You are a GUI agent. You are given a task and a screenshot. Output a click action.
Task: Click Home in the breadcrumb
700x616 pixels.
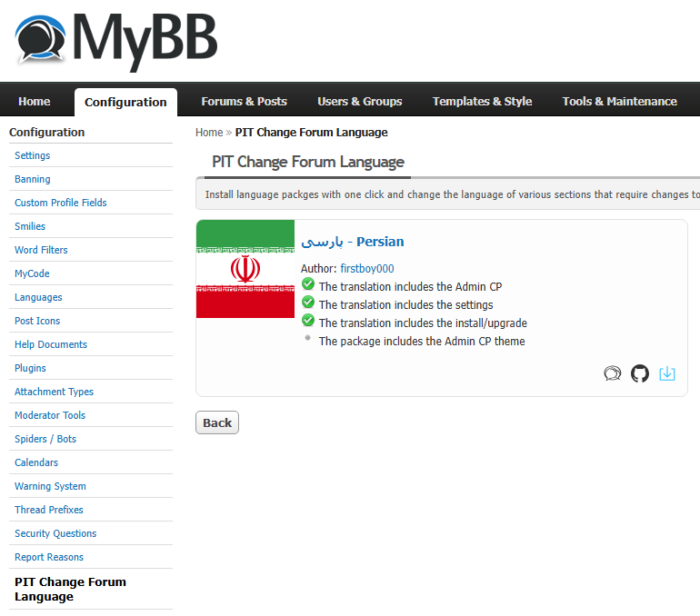(209, 133)
